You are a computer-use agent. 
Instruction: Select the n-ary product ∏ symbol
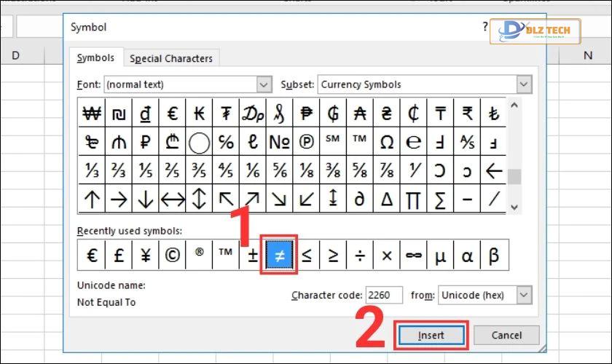413,199
